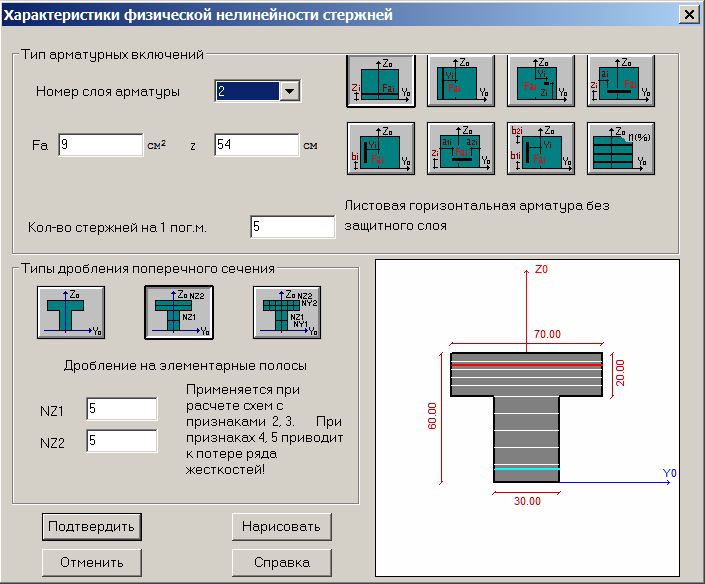Click 'Дробление на элементарные полосы' text

pos(185,366)
